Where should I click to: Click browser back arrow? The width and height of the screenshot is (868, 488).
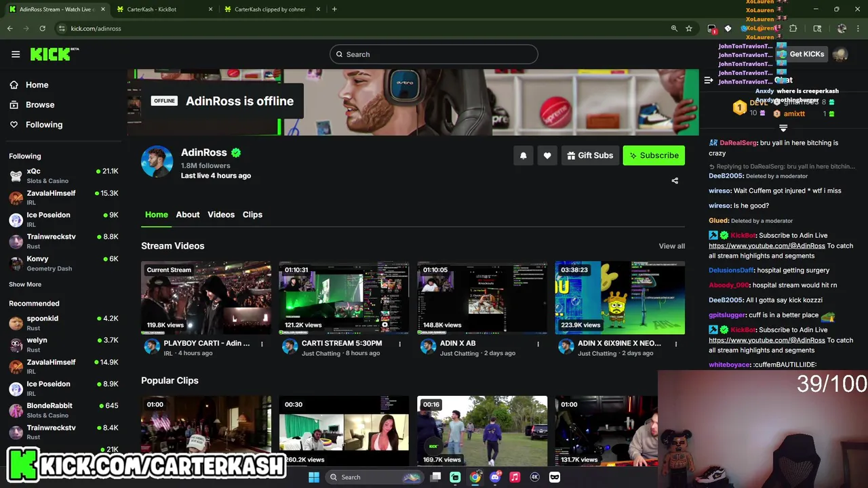coord(10,28)
